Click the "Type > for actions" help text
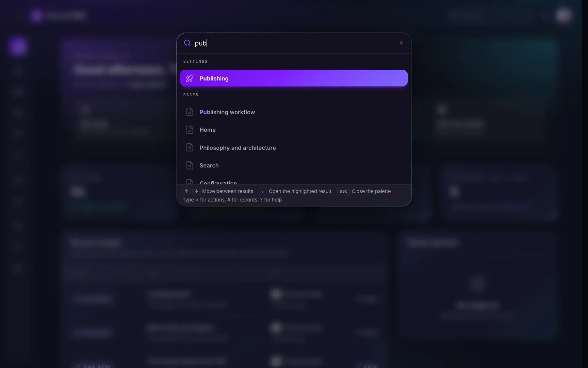Viewport: 588px width, 368px height. [x=232, y=200]
